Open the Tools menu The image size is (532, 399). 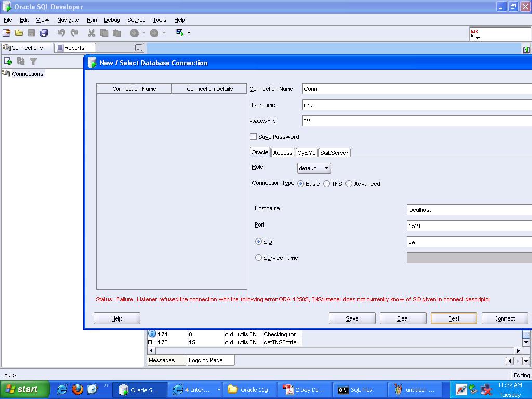click(x=159, y=20)
